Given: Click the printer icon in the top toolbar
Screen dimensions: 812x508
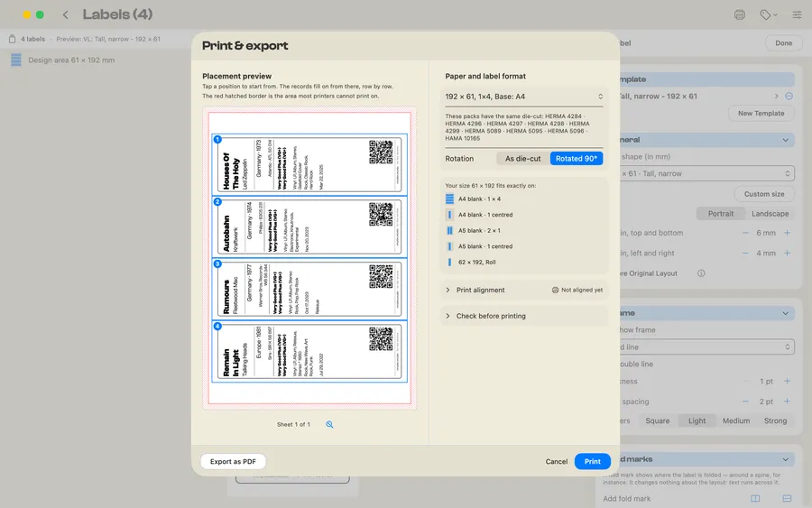Looking at the screenshot, I should (740, 14).
